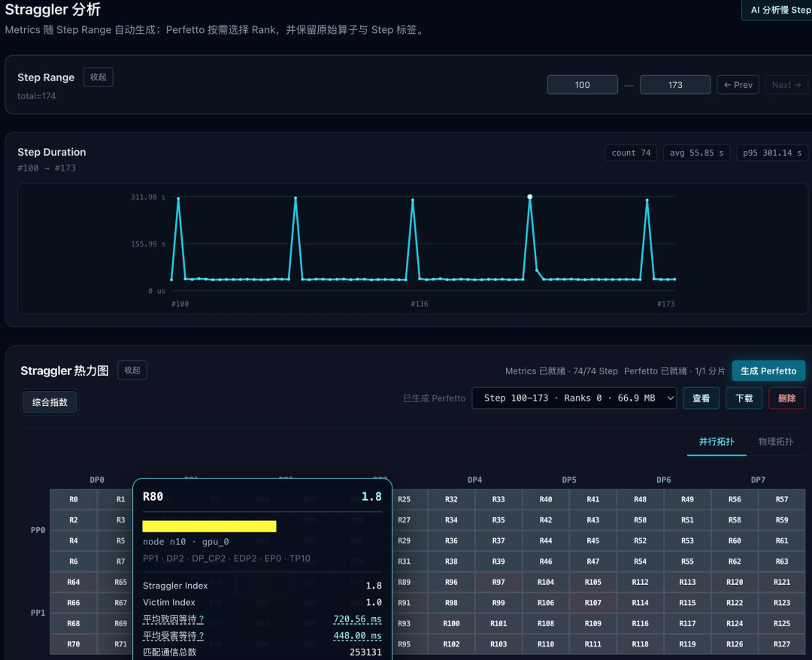Delete the generated Perfetto with 删除
812x660 pixels.
tap(786, 398)
